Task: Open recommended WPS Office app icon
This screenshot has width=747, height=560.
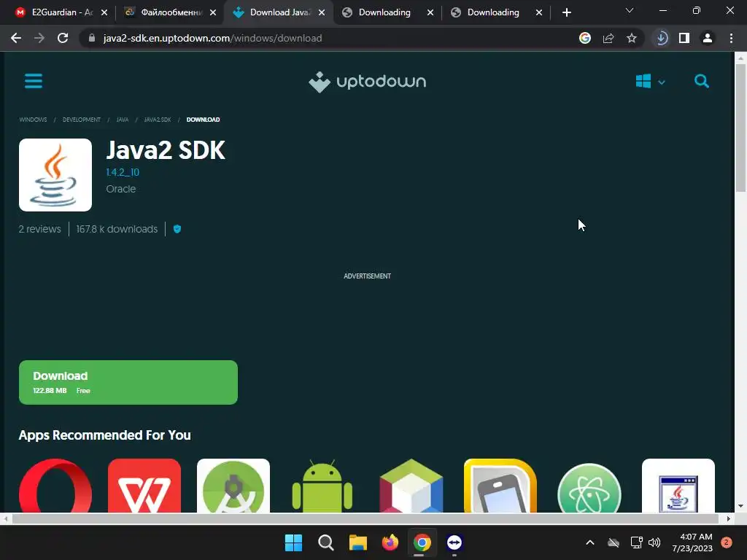Action: coord(144,486)
